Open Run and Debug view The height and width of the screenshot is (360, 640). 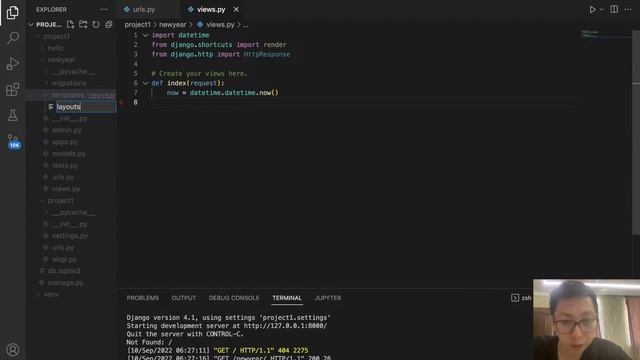(13, 64)
